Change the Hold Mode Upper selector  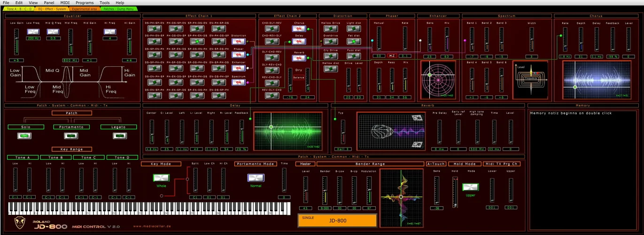(470, 187)
